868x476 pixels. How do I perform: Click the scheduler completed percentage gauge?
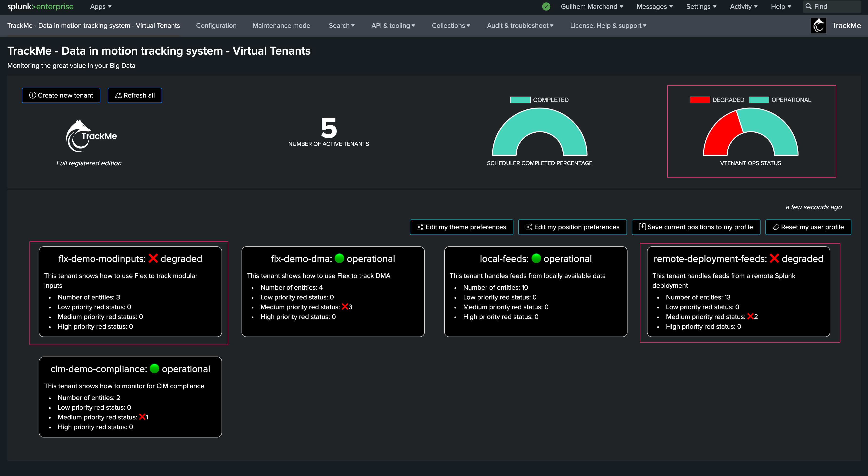(x=540, y=131)
